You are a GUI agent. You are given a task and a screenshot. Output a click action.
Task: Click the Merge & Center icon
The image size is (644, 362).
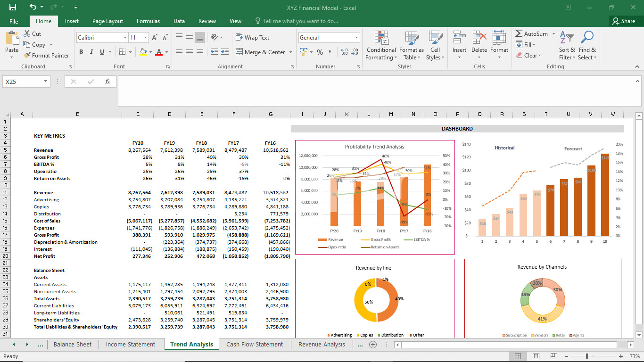coord(239,52)
